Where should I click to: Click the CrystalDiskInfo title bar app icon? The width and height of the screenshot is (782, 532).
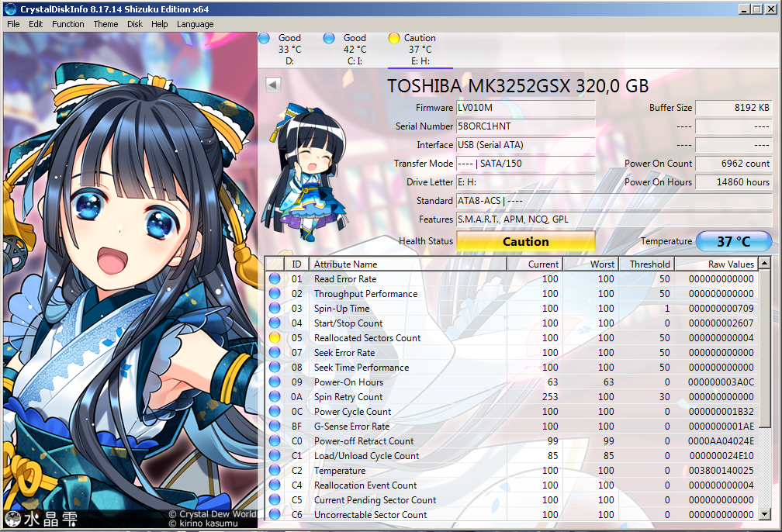click(x=10, y=9)
